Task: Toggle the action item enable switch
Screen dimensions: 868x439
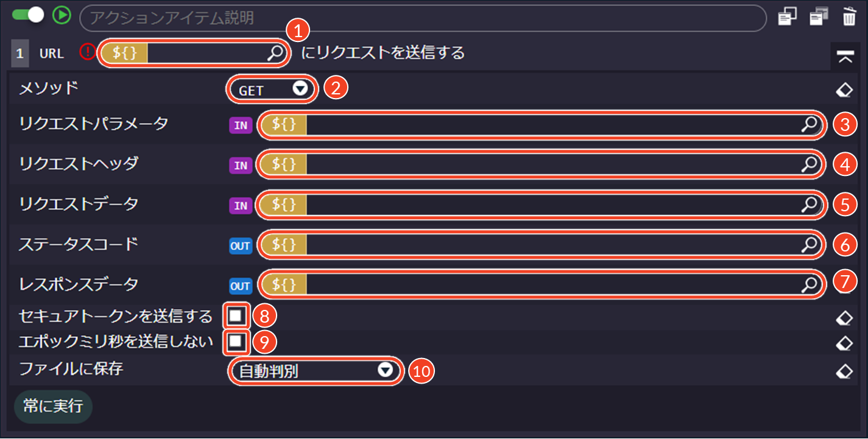Action: click(x=28, y=16)
